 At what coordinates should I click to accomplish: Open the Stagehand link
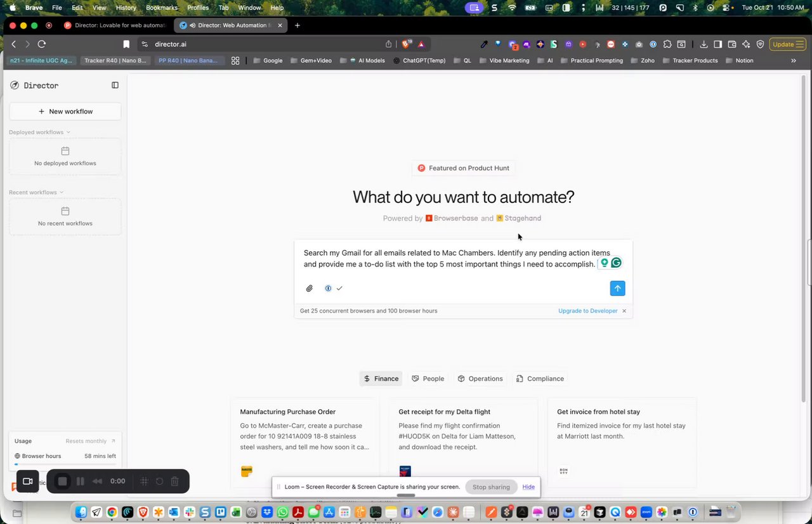point(518,218)
